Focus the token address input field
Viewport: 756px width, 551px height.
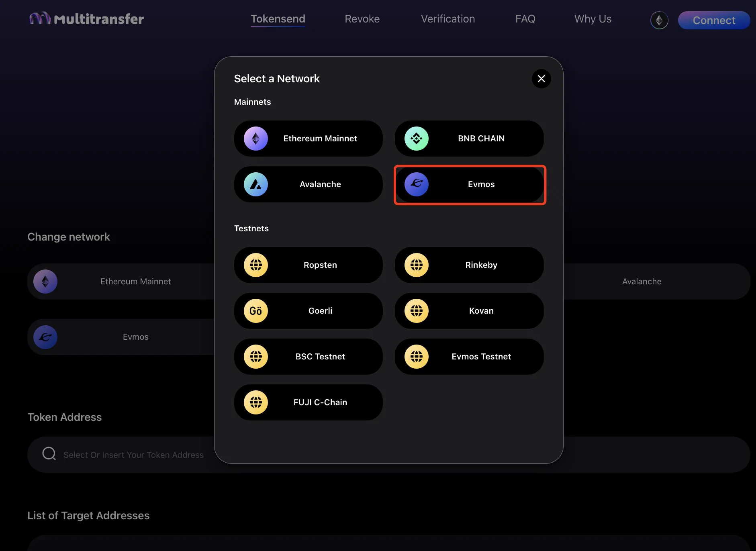pos(388,455)
